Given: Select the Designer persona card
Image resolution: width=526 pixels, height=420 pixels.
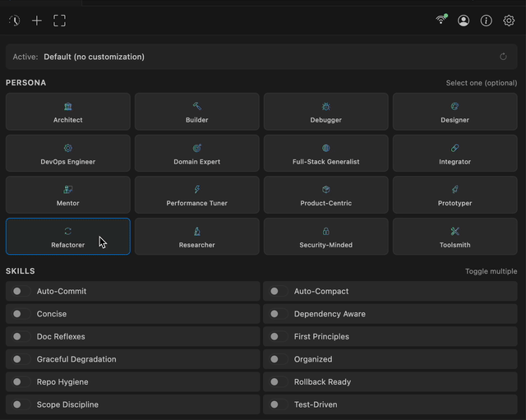Looking at the screenshot, I should click(454, 112).
